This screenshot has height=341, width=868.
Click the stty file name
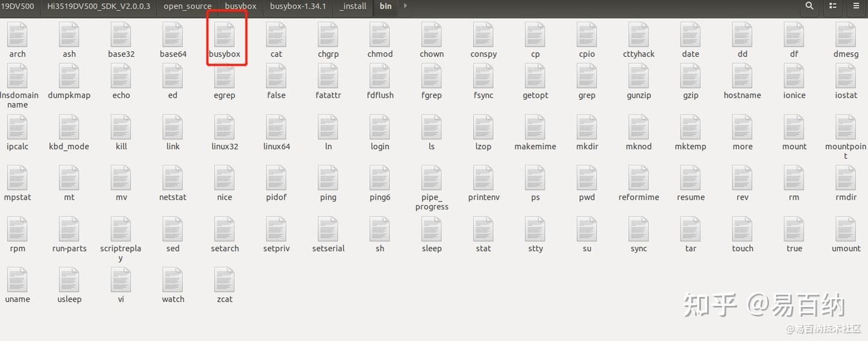[x=535, y=249]
